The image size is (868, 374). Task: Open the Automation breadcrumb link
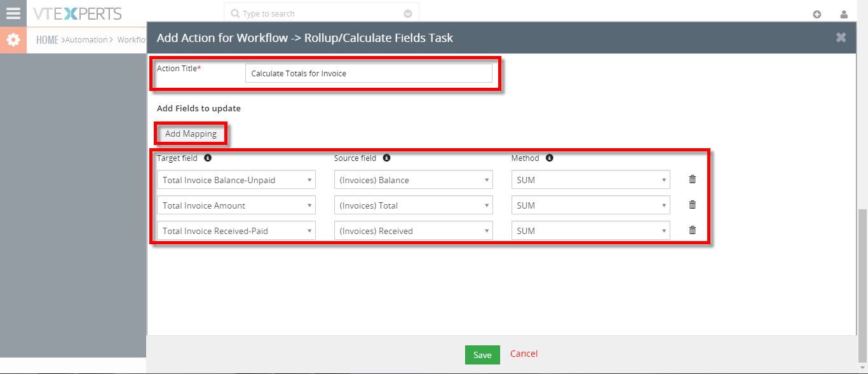(x=86, y=40)
